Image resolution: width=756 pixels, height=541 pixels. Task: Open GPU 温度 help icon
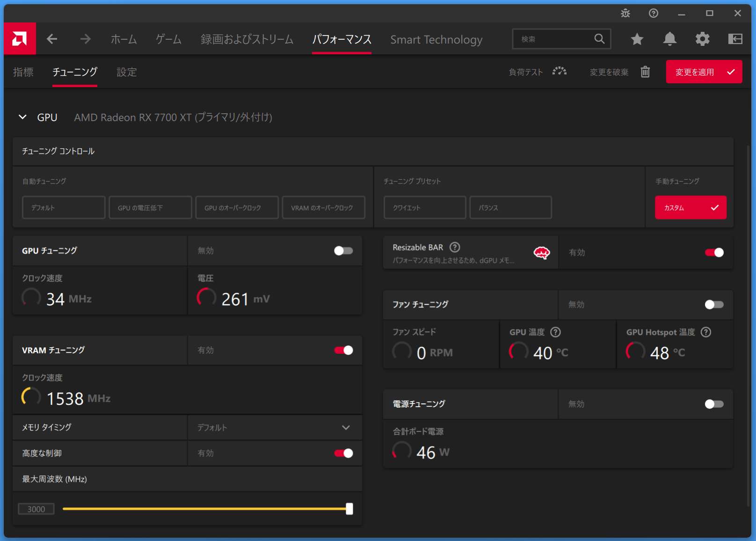point(555,332)
